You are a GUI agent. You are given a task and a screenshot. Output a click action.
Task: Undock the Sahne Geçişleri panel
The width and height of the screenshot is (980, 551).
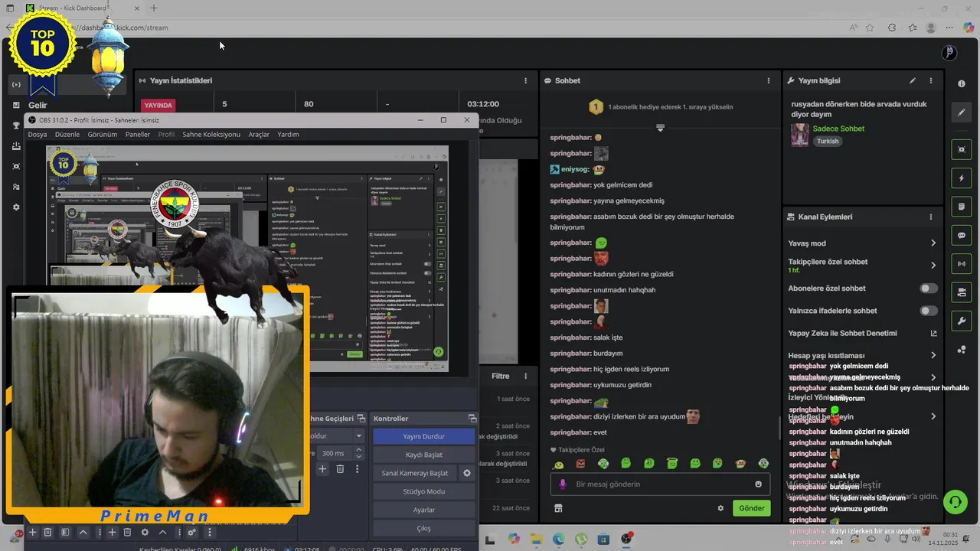pyautogui.click(x=361, y=419)
